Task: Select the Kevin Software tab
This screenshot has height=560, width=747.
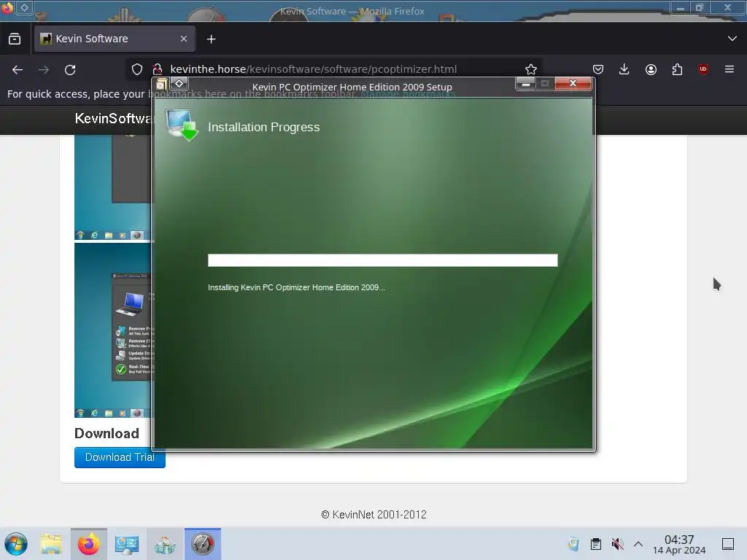Action: [x=115, y=39]
